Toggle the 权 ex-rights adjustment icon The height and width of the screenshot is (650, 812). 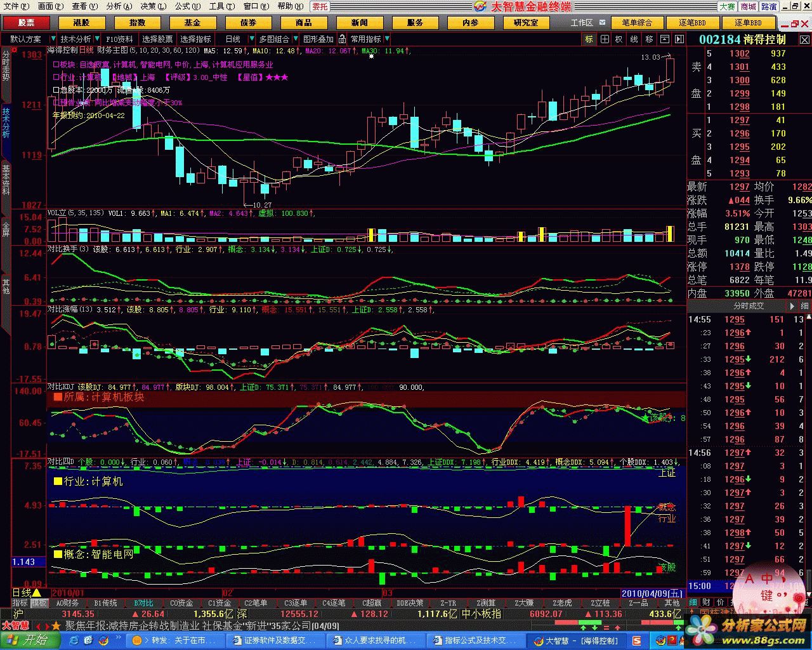tap(619, 39)
